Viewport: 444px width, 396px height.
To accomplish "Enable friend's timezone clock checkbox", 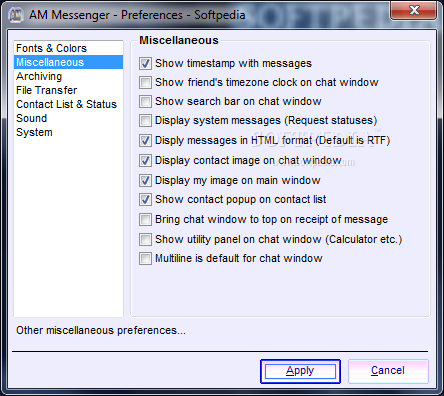I will (145, 82).
